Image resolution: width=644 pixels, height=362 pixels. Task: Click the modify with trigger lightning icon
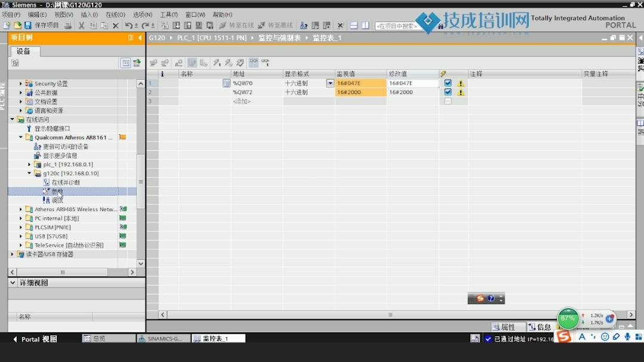coord(229,63)
